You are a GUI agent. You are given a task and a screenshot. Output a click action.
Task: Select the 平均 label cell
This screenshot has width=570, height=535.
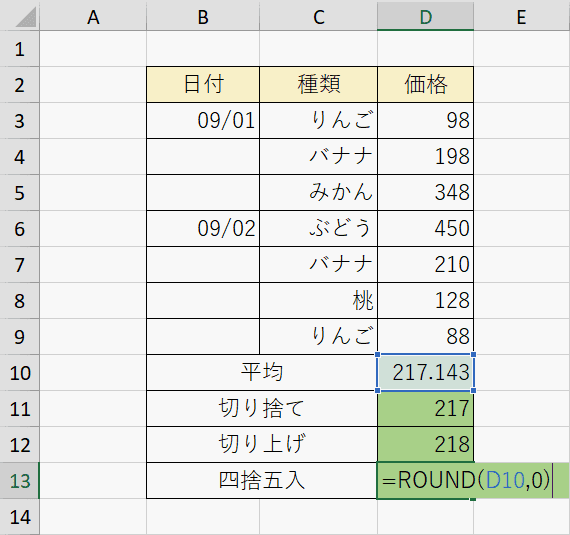click(262, 373)
